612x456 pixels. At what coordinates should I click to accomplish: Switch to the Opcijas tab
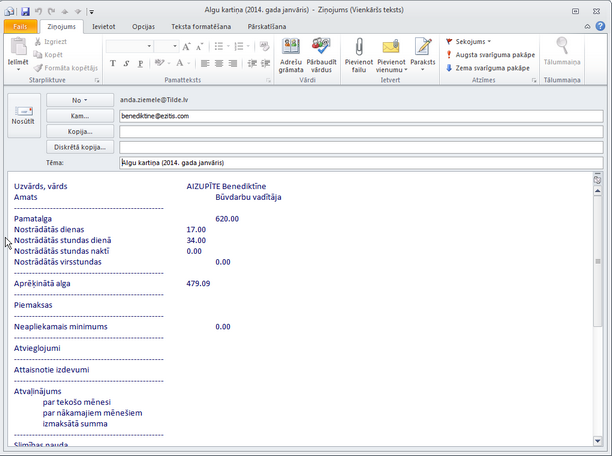[x=143, y=27]
